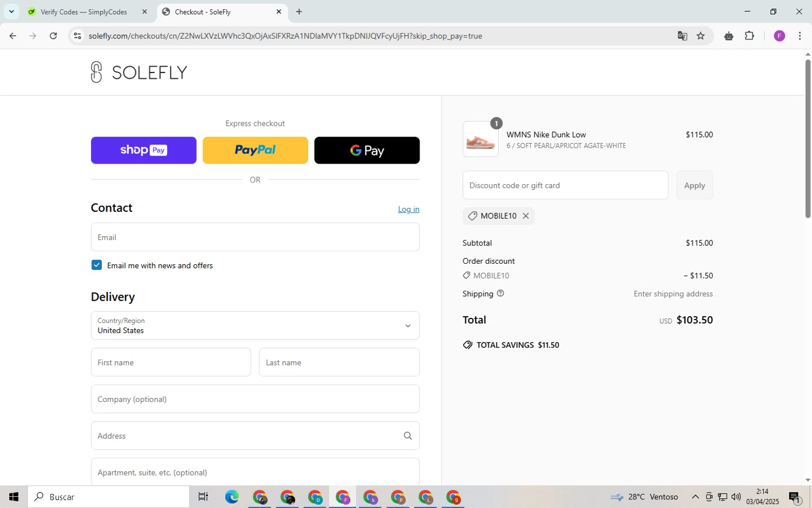Click the WMNS Nike Dunk Low product name
This screenshot has height=508, width=812.
pos(546,134)
